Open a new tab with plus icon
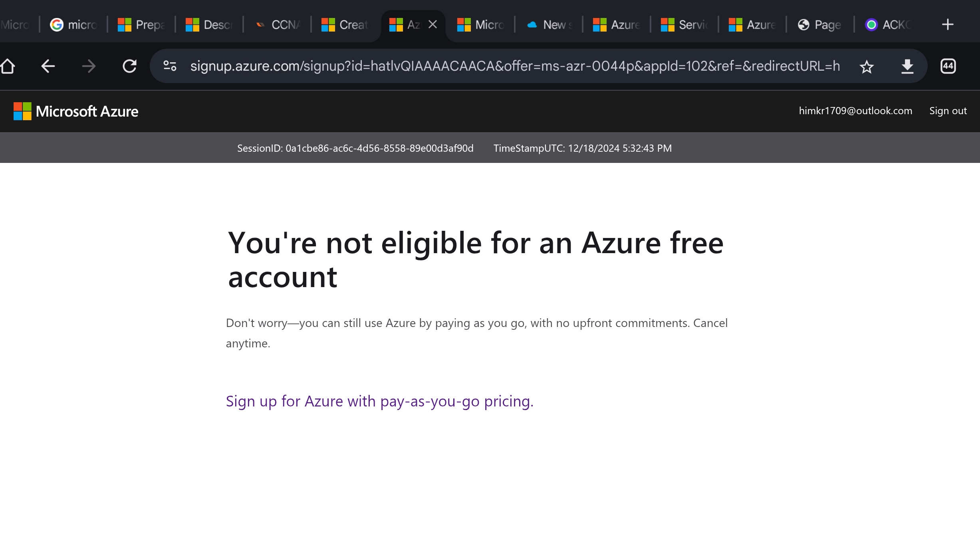The height and width of the screenshot is (555, 980). click(x=948, y=25)
